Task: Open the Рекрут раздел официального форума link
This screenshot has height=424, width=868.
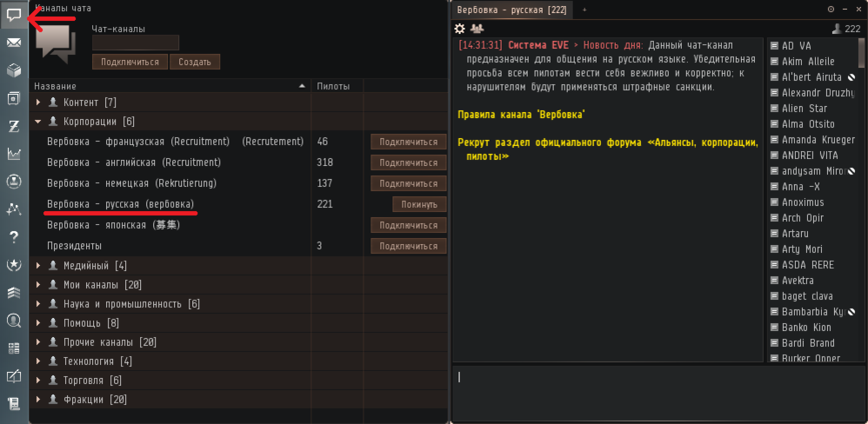Action: [x=608, y=149]
